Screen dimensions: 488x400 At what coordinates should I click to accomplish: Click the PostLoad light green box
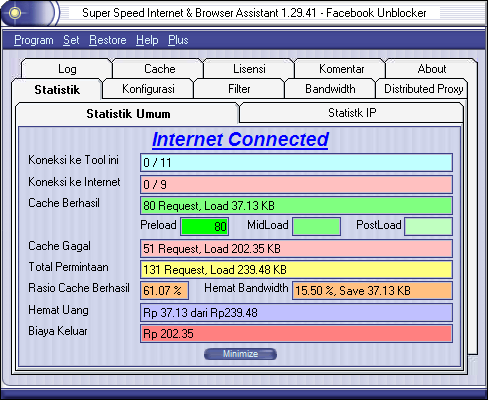[x=428, y=227]
